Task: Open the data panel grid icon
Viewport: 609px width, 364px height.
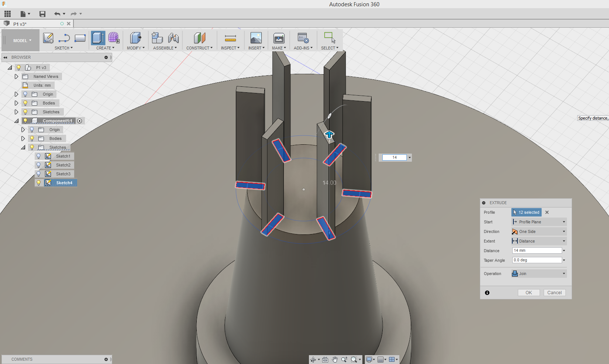Action: click(x=7, y=14)
